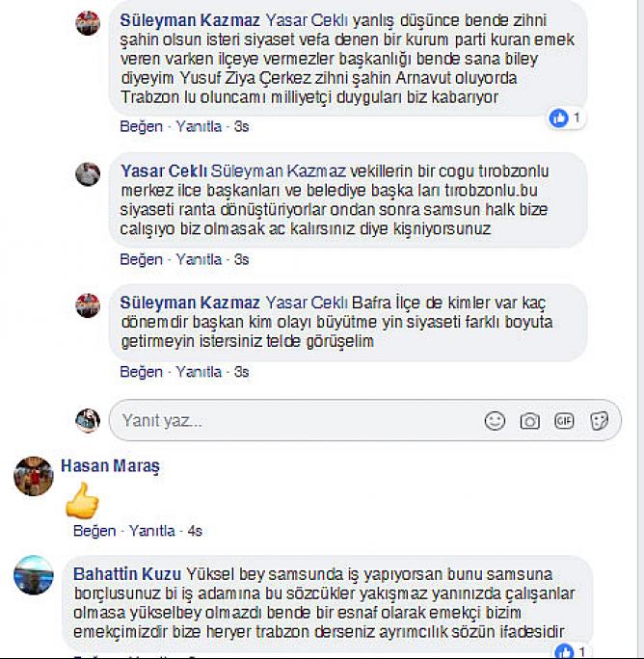View the like reaction count on Süleyman's first comment

566,119
